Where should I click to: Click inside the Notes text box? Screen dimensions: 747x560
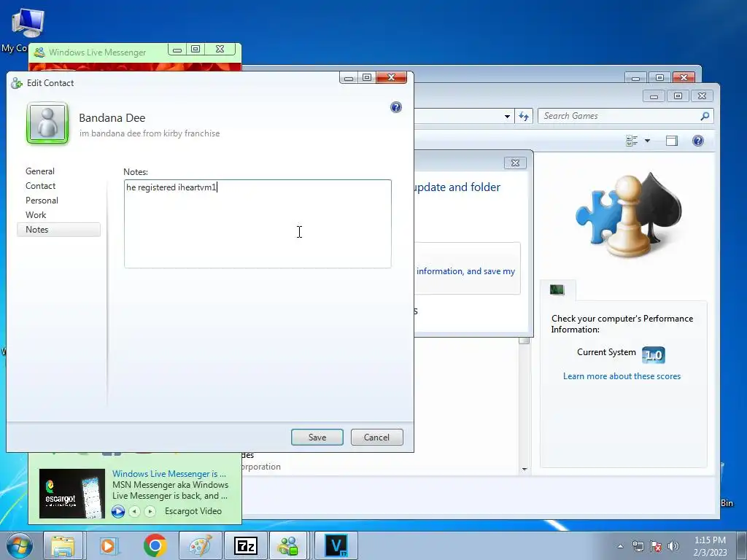coord(258,224)
